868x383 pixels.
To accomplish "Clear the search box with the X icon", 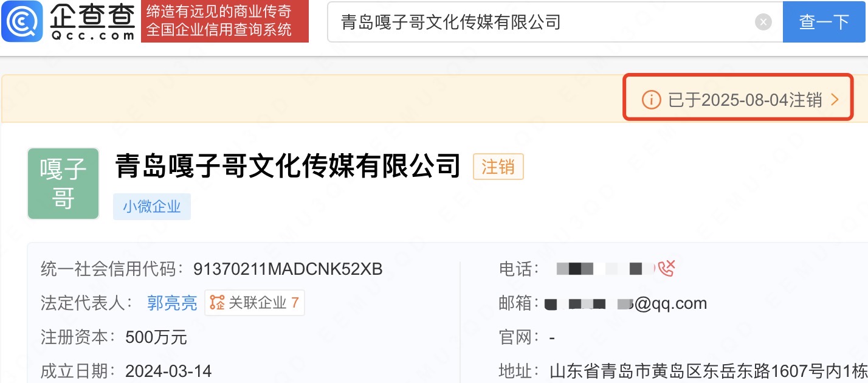I will click(x=763, y=22).
